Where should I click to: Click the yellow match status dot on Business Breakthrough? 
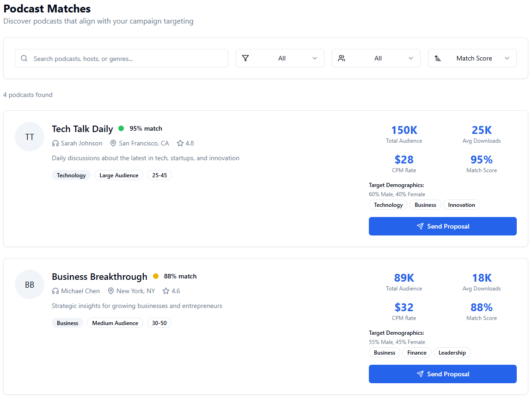click(x=156, y=276)
